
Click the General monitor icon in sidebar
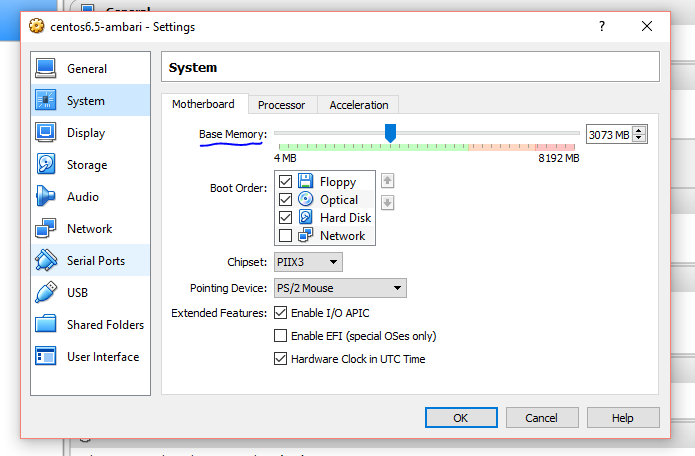(x=46, y=68)
